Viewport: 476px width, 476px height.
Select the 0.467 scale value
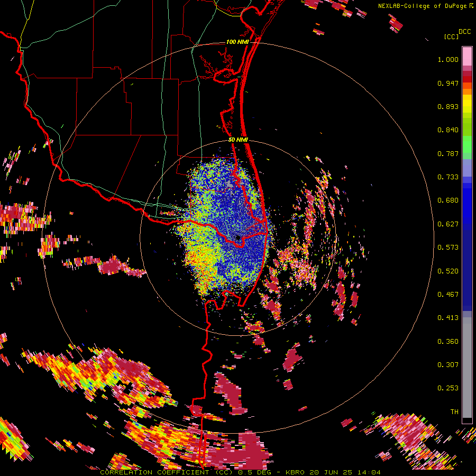448,295
